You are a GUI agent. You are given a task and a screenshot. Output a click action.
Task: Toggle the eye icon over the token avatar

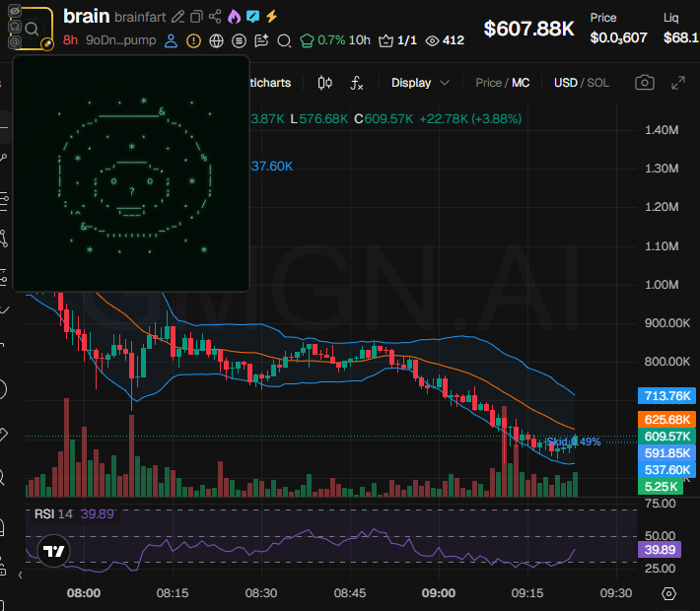(x=15, y=11)
